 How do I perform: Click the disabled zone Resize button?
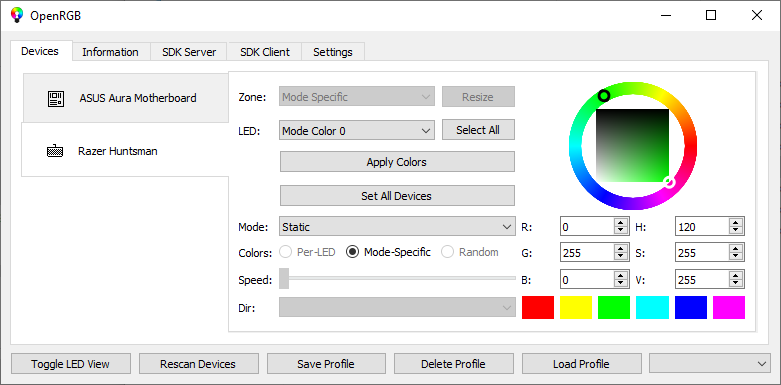478,97
